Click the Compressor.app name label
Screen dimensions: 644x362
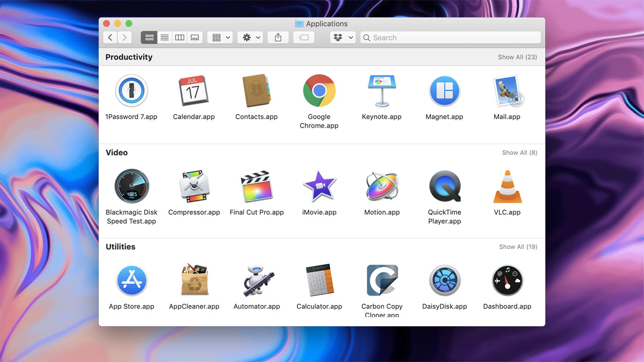click(x=194, y=212)
